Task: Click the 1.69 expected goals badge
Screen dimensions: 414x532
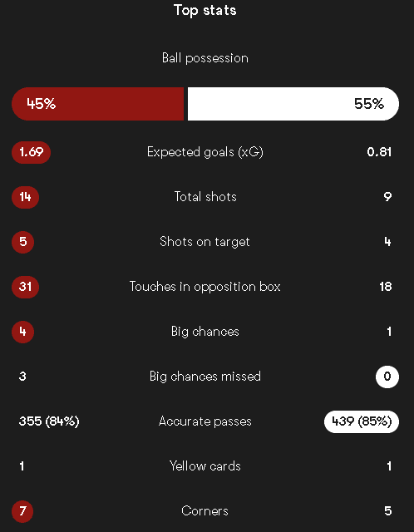Action: [x=32, y=152]
